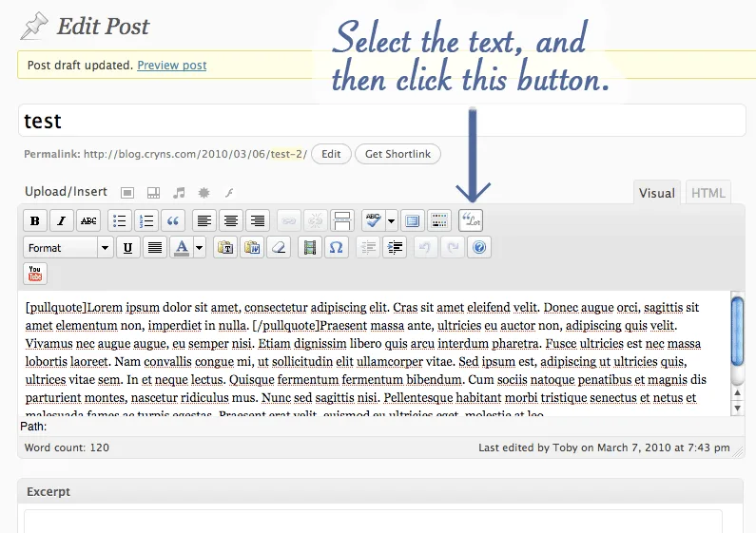Open the Format dropdown
756x533 pixels.
pos(68,248)
